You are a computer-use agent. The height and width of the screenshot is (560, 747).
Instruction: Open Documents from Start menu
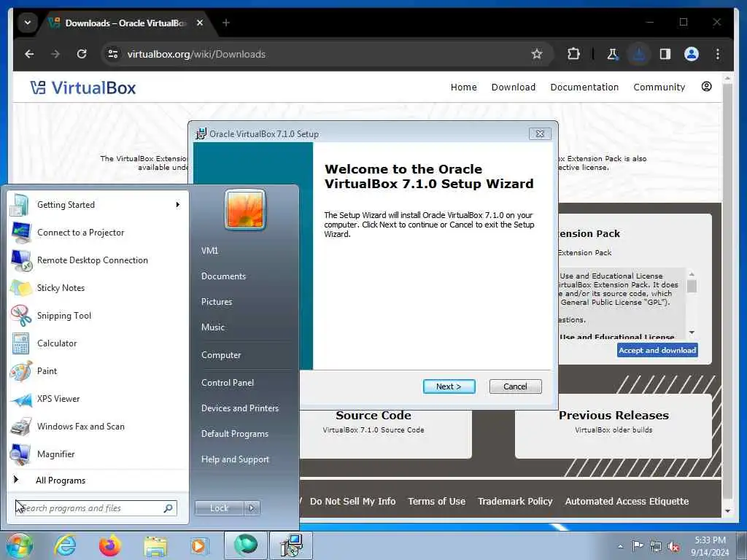pos(223,276)
